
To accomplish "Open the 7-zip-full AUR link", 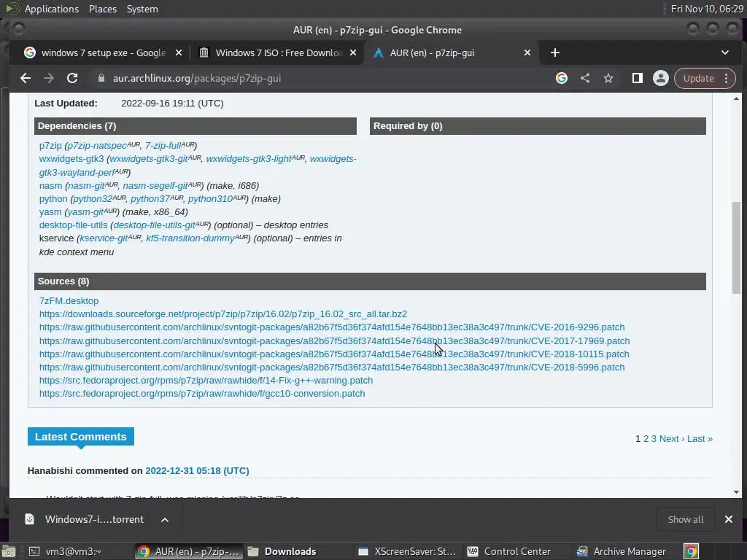I will point(163,145).
